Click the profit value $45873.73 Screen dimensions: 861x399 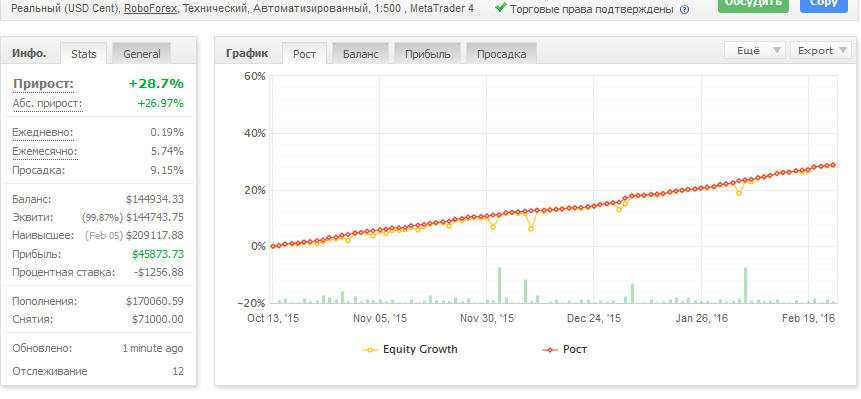(158, 254)
